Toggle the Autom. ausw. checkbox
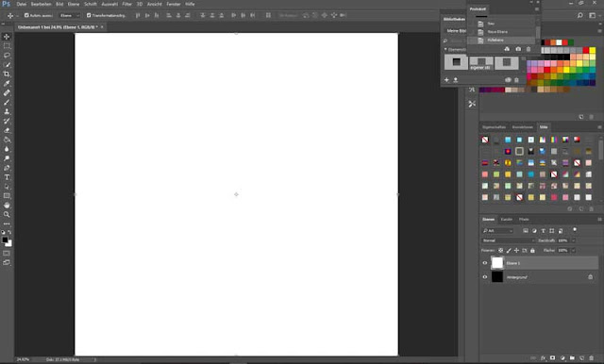 click(x=26, y=15)
